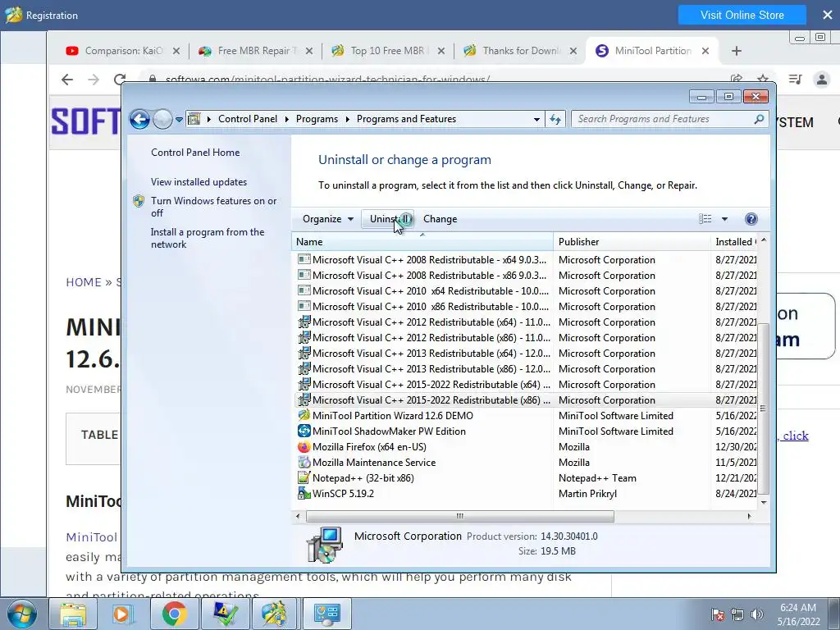840x630 pixels.
Task: Select Visual C++ 2013 Redistributable (x86) row
Action: (x=526, y=368)
